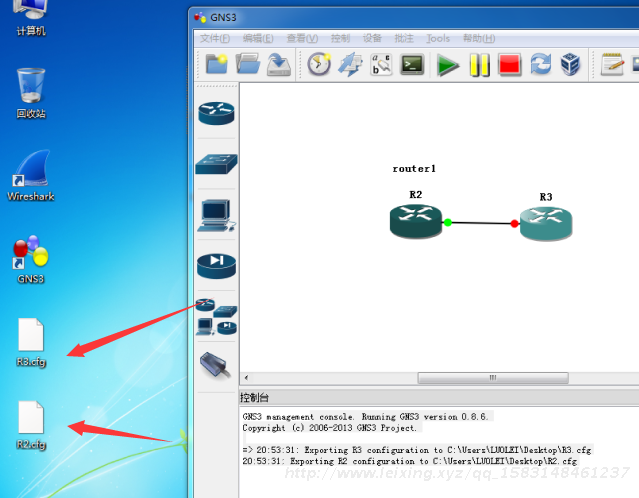Suspend all devices with yellow pause button
Viewport: 639px width, 498px height.
(479, 65)
